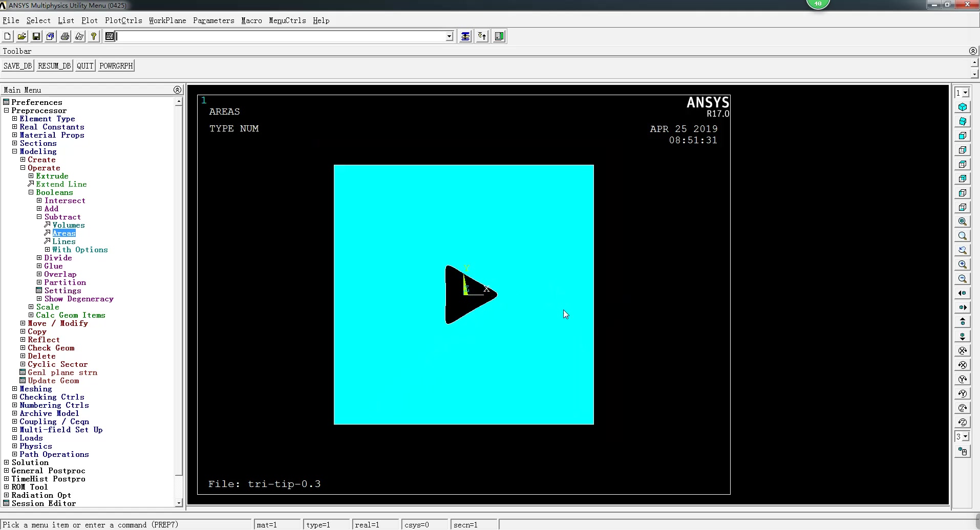
Task: Click the Raise Hidden windows icon
Action: (465, 36)
